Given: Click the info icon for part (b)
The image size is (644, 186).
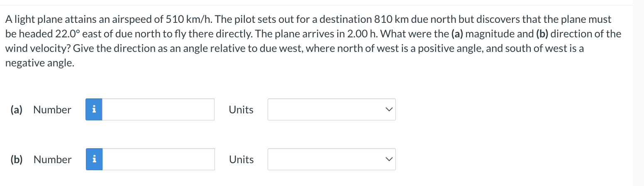Looking at the screenshot, I should pyautogui.click(x=94, y=159).
